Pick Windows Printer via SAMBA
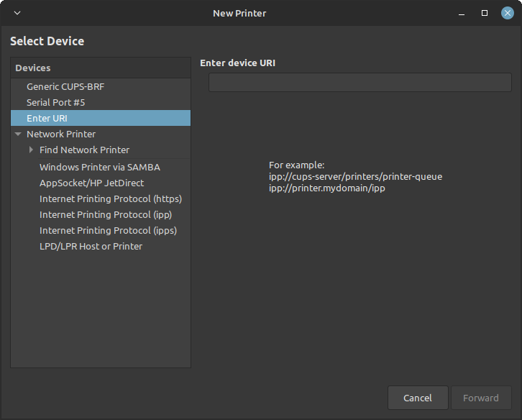The width and height of the screenshot is (522, 420). (99, 167)
